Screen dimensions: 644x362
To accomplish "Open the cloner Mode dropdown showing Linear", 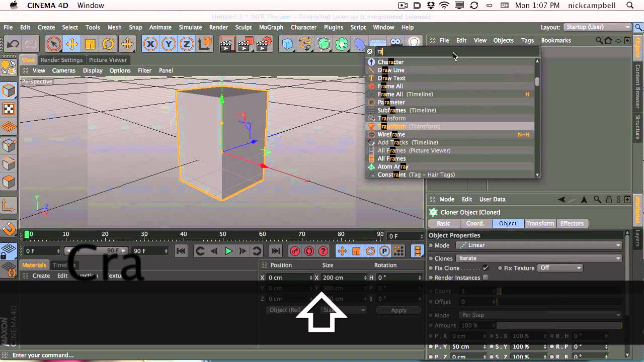I will click(539, 245).
